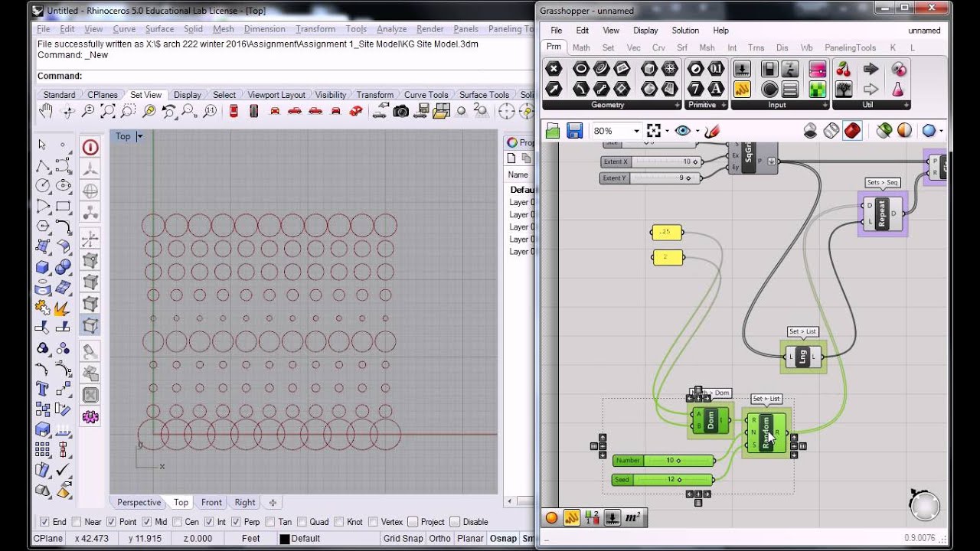The width and height of the screenshot is (980, 551).
Task: Open the Curve Tools toolbar tab
Action: pyautogui.click(x=426, y=95)
